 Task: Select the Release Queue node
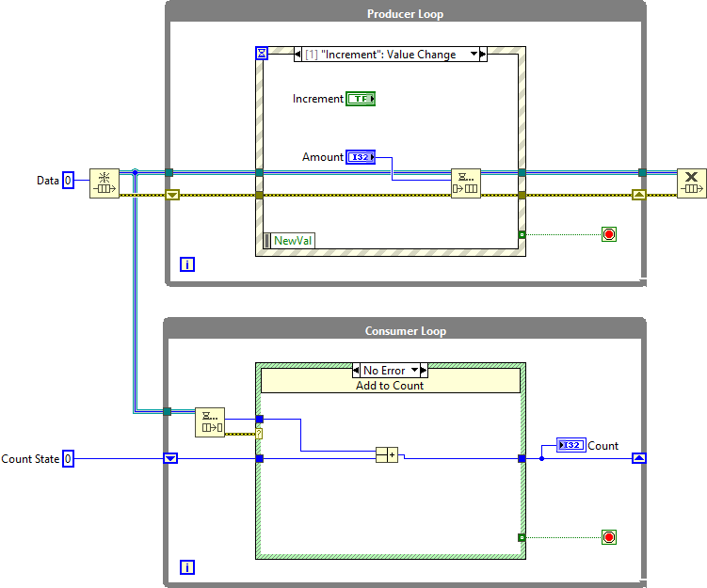(x=691, y=183)
